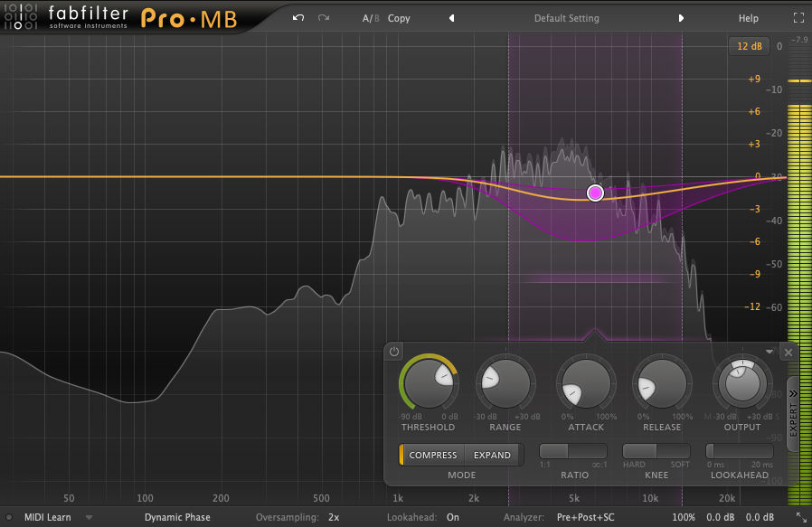
Task: Go to the previous preset arrow
Action: (x=451, y=18)
